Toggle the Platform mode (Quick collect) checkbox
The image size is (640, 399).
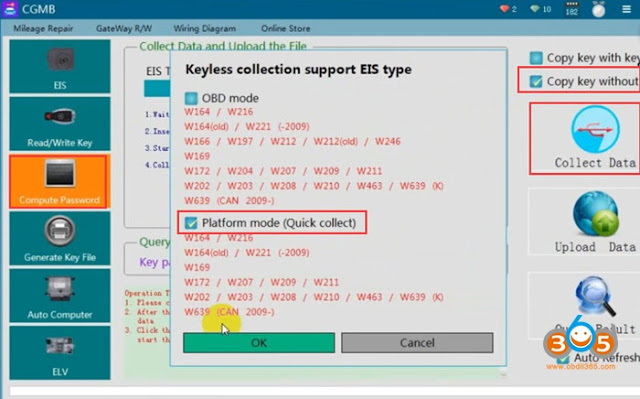point(191,223)
